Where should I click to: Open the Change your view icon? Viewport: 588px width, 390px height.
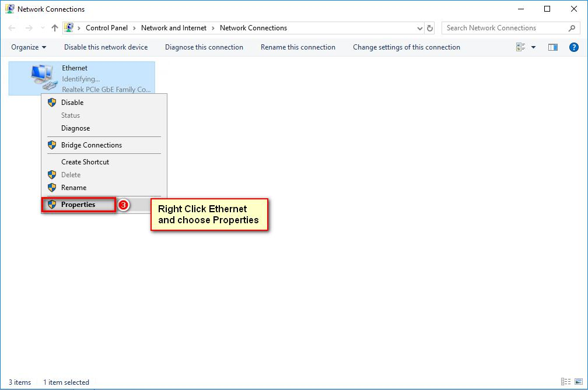[520, 47]
